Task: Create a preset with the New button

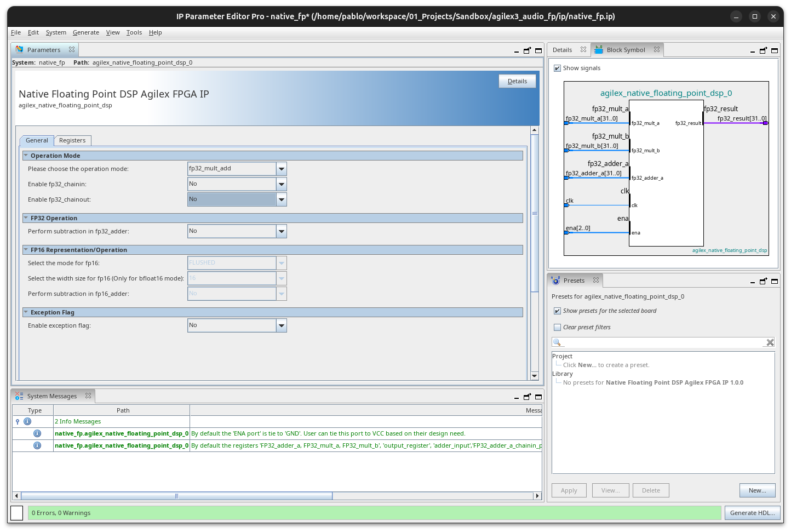Action: point(757,490)
